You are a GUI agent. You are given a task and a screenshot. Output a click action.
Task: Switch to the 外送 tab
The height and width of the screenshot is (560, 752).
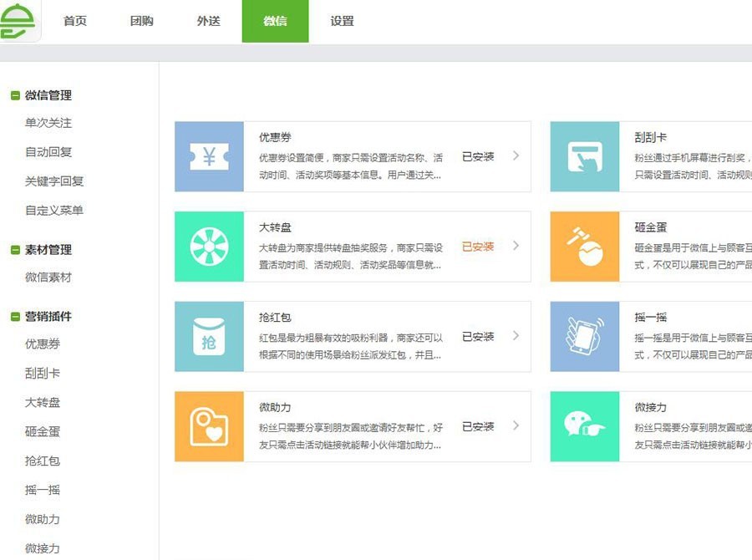tap(209, 21)
